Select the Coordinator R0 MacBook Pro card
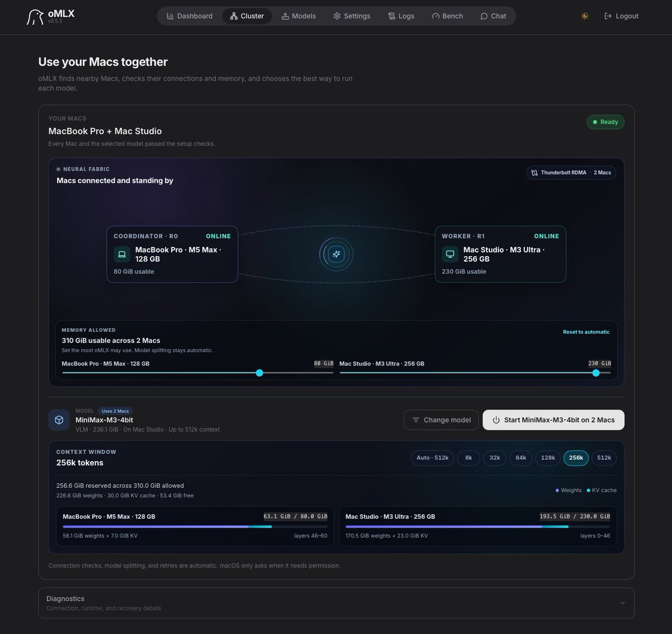This screenshot has height=634, width=672. coord(172,254)
